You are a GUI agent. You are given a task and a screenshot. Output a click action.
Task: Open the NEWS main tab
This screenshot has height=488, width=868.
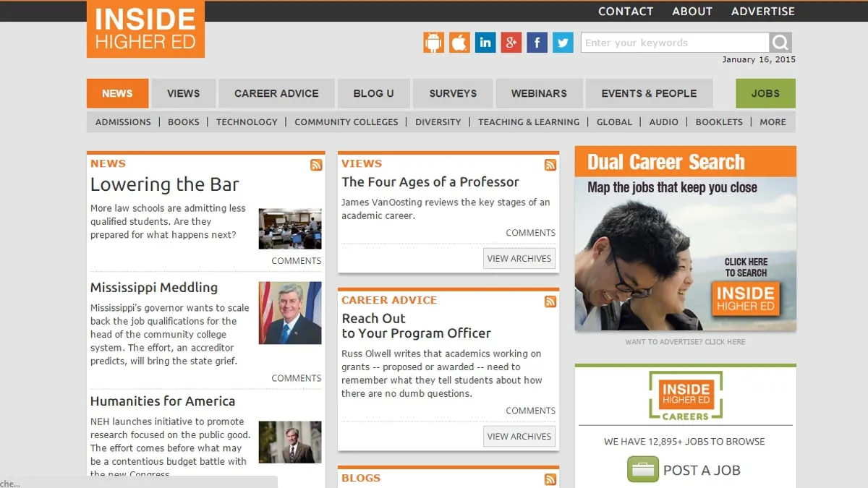tap(117, 93)
